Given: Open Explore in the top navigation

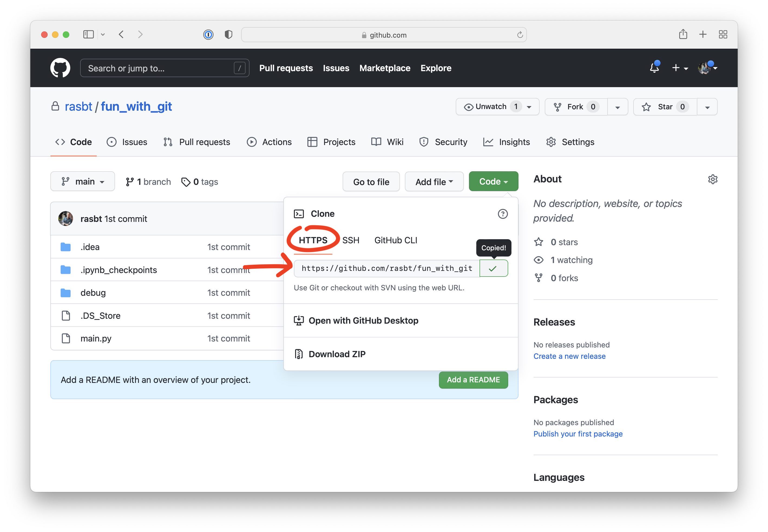Looking at the screenshot, I should click(x=436, y=68).
